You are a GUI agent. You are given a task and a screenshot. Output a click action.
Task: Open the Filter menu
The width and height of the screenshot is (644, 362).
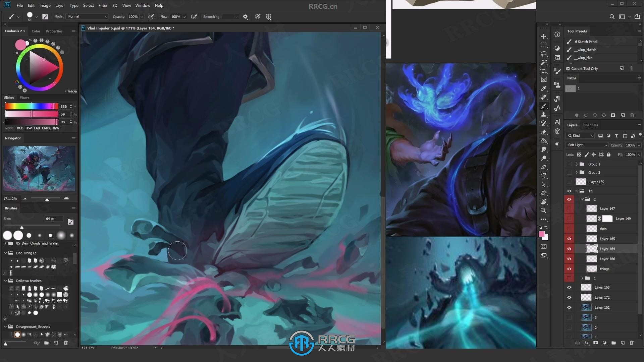[x=103, y=5]
